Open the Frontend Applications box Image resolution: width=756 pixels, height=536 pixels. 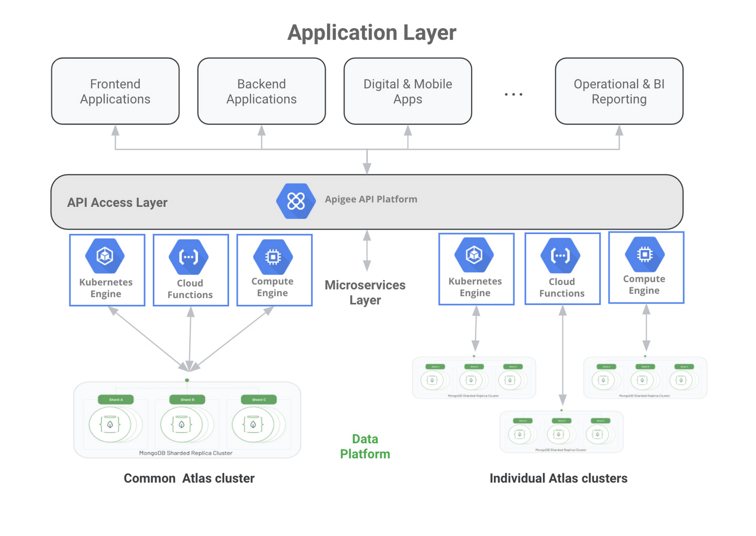pos(115,91)
